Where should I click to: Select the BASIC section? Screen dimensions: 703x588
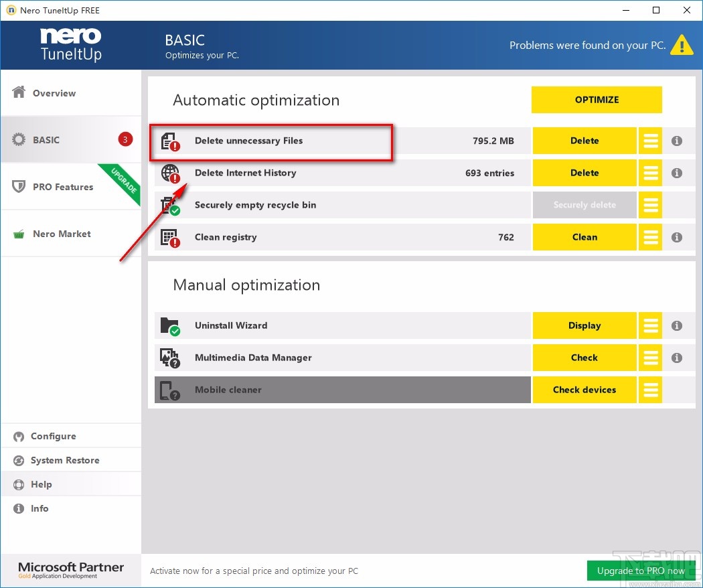click(71, 139)
